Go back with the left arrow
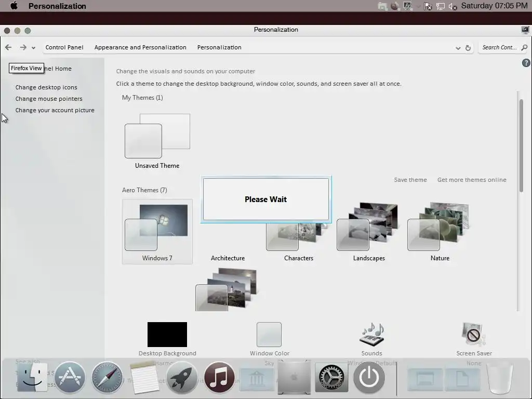The height and width of the screenshot is (399, 532). (x=8, y=47)
